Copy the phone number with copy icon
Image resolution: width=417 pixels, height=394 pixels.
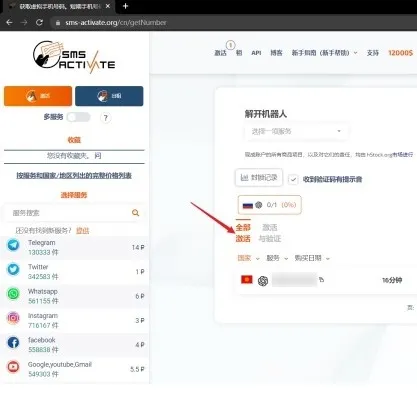[321, 280]
